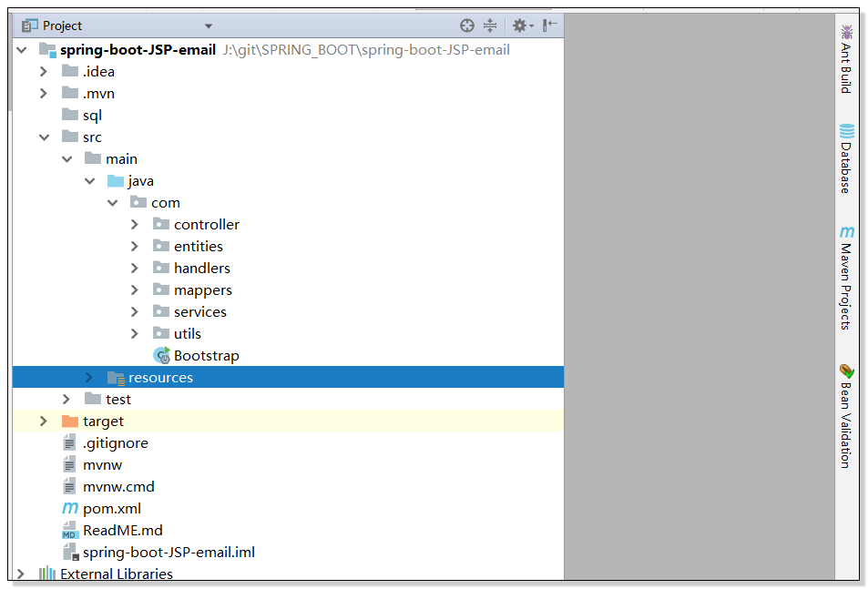Click the orange target folder icon

click(x=70, y=421)
